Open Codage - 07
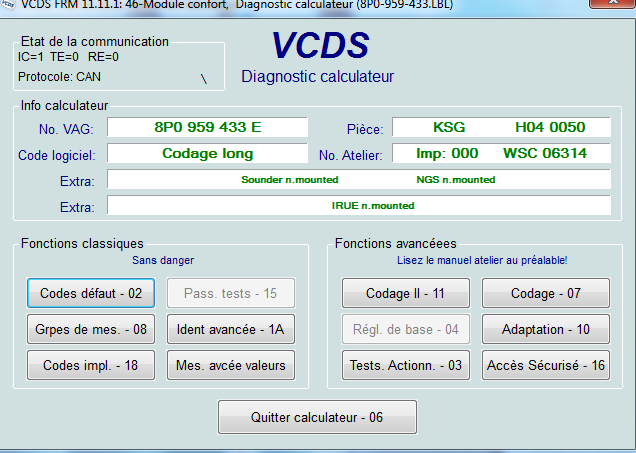The height and width of the screenshot is (453, 636). tap(546, 293)
